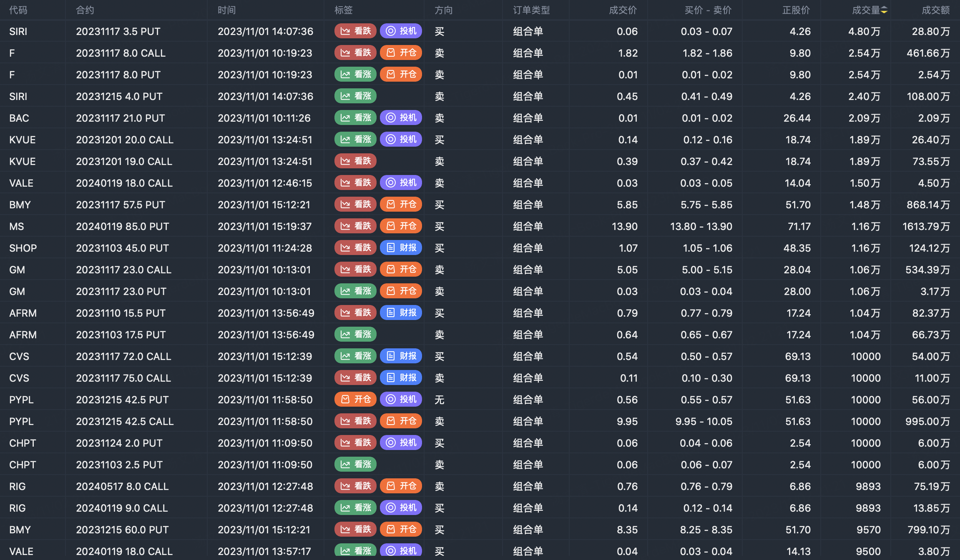Click the 开仓 tag on RIG 8.0 CALL row
Viewport: 960px width, 560px height.
pos(401,486)
